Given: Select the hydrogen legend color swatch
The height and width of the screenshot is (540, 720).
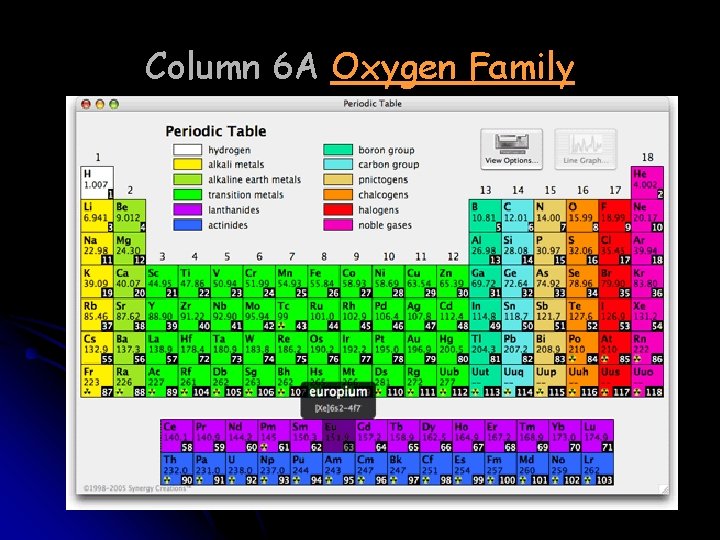Looking at the screenshot, I should (x=187, y=150).
